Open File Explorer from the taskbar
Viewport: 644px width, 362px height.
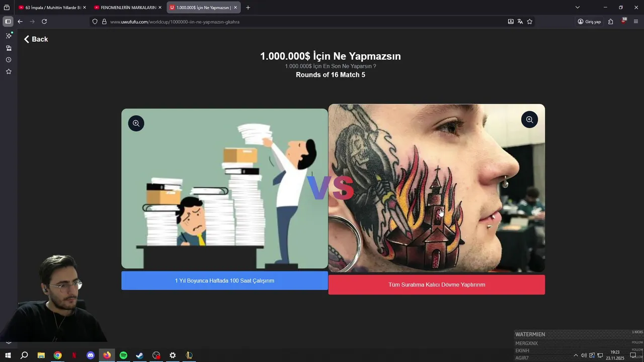tap(41, 355)
